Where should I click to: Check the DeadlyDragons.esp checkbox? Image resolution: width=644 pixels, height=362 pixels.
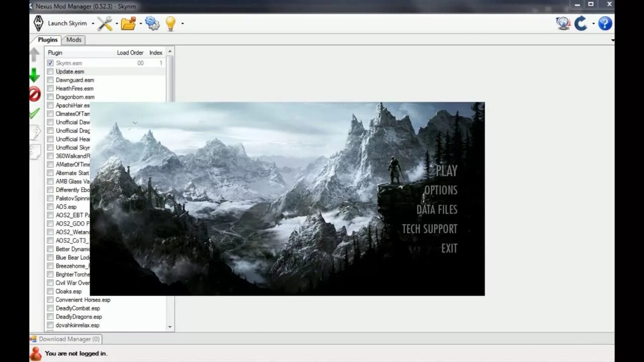point(50,317)
